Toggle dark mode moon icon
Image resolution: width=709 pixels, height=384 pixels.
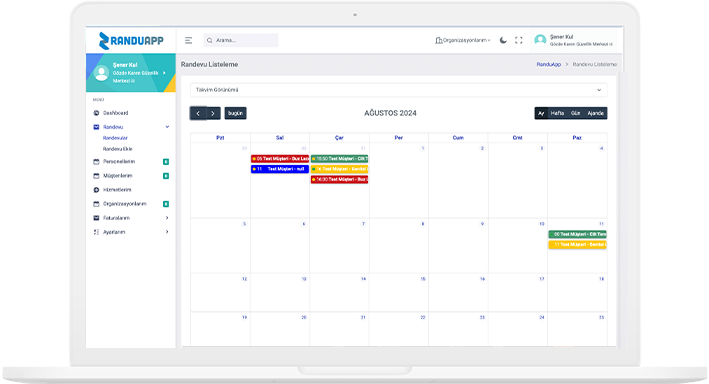(x=503, y=40)
